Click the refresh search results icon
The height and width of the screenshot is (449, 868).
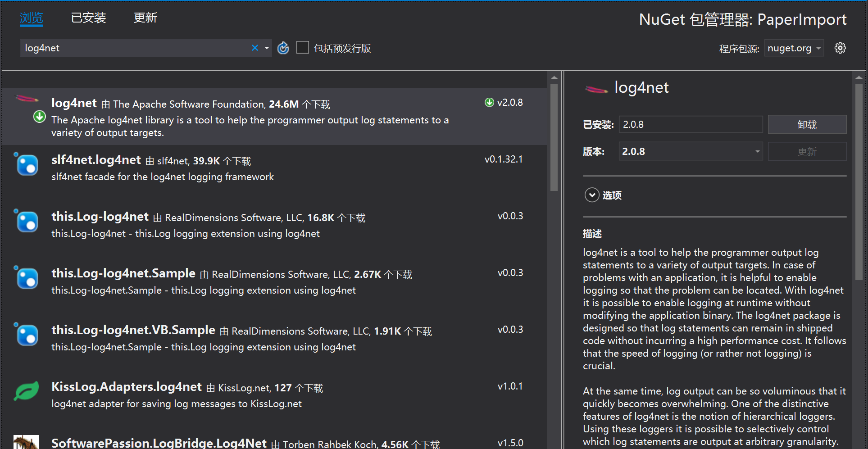(x=283, y=48)
